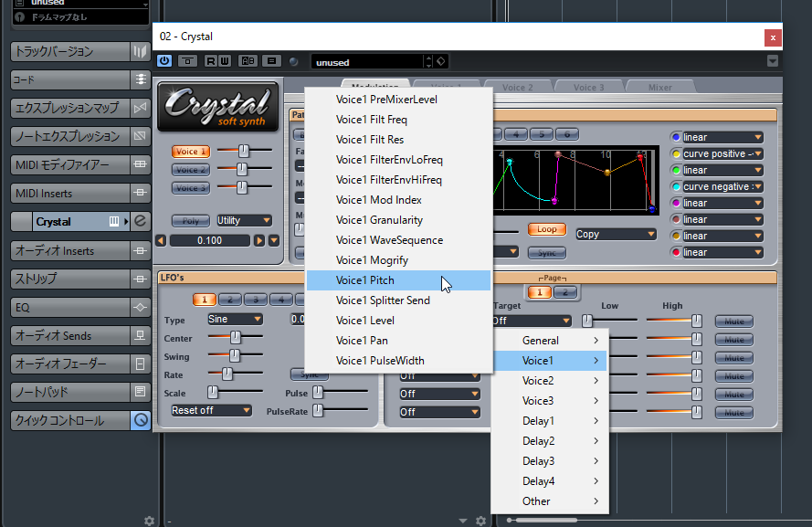Adjust the Voice 3 level slider

point(243,187)
